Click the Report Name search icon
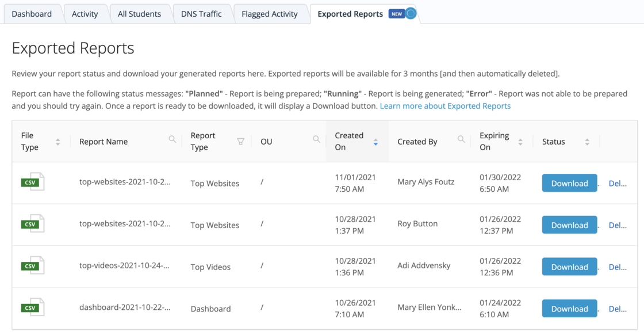This screenshot has height=334, width=644. (172, 139)
